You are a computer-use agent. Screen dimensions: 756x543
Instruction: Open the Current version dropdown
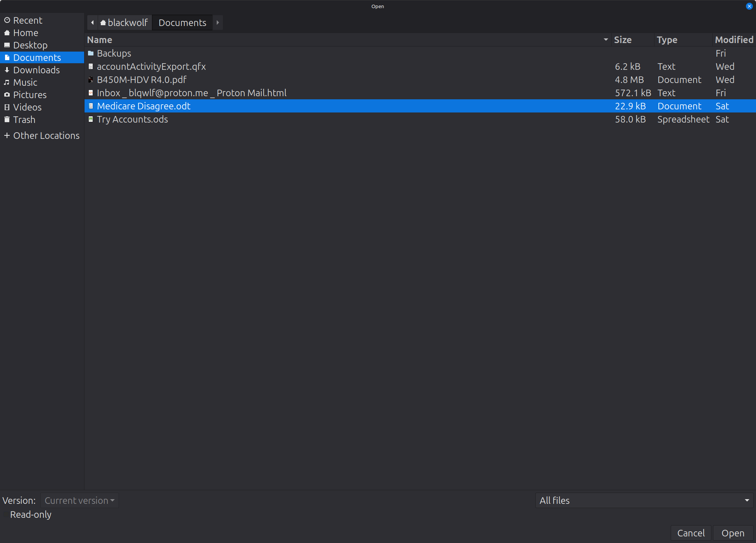point(79,500)
